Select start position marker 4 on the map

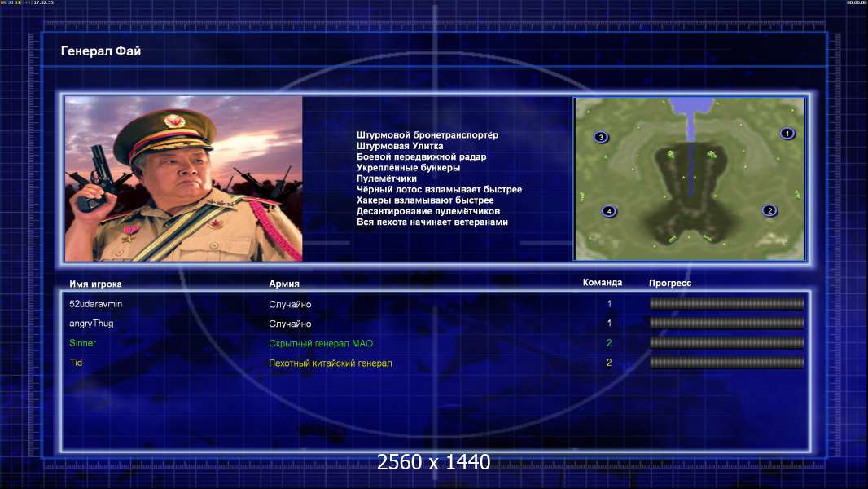click(609, 211)
